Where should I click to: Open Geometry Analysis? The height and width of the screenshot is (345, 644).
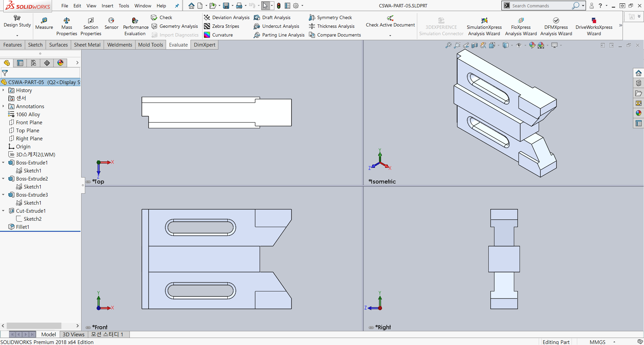click(x=175, y=26)
